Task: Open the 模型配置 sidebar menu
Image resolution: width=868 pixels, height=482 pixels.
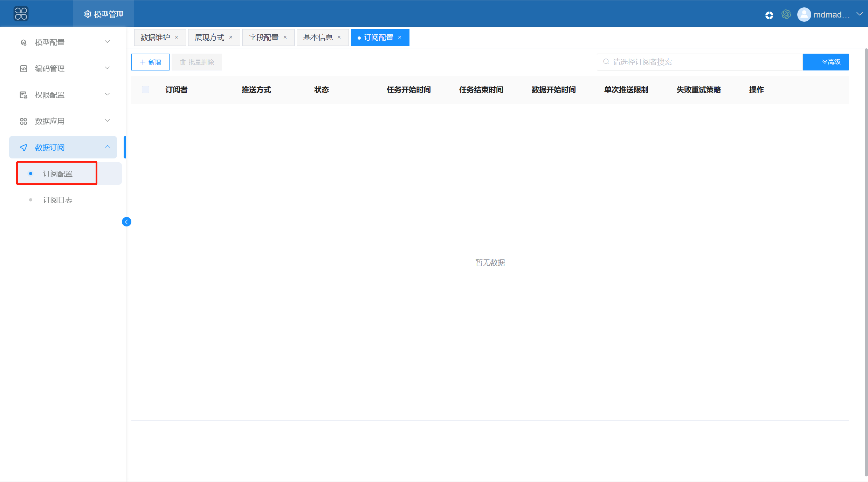Action: [63, 42]
